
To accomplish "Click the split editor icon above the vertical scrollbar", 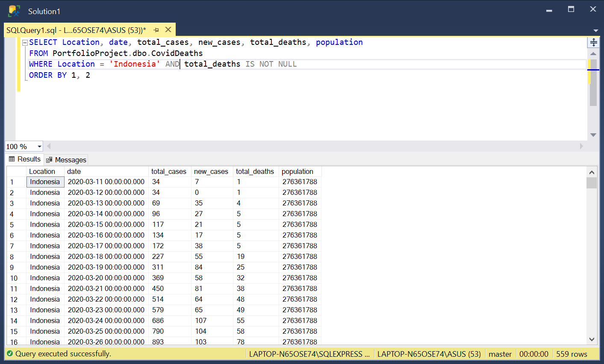I will [594, 41].
